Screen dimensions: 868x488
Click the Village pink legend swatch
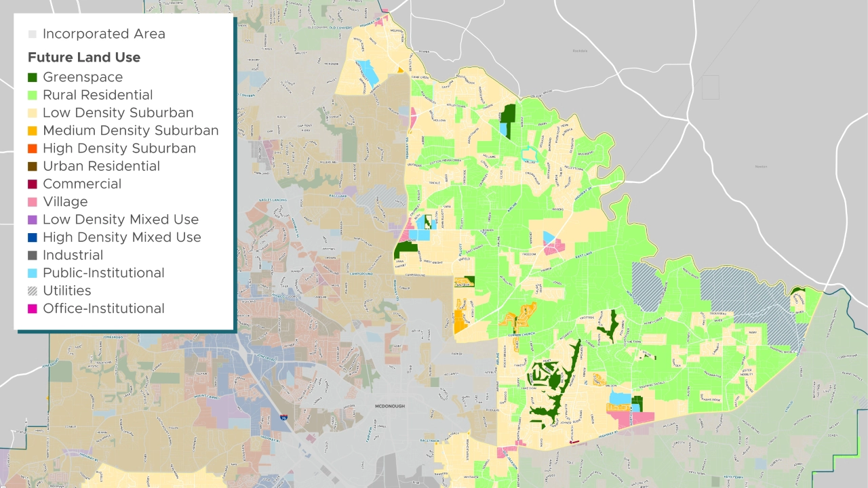click(x=33, y=202)
